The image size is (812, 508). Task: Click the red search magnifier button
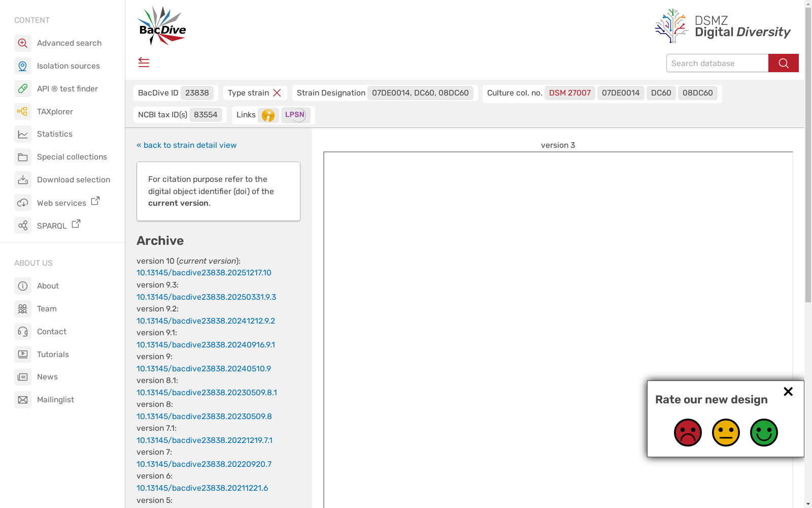783,63
